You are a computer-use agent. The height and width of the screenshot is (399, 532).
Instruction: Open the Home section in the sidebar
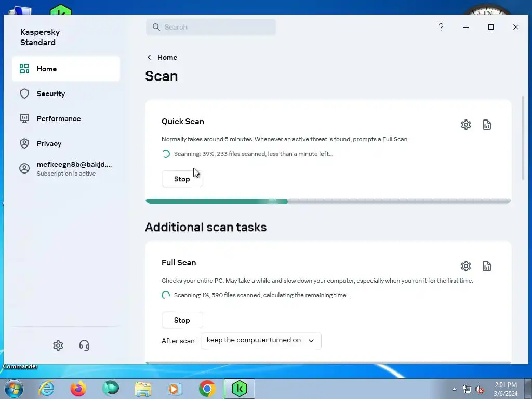66,69
